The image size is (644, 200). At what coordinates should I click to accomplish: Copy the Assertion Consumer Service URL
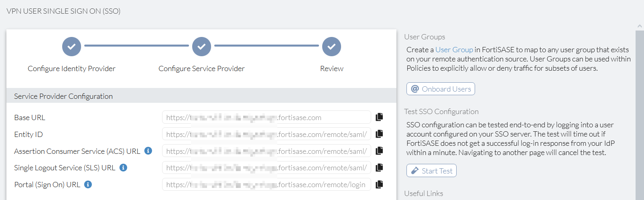click(x=379, y=151)
